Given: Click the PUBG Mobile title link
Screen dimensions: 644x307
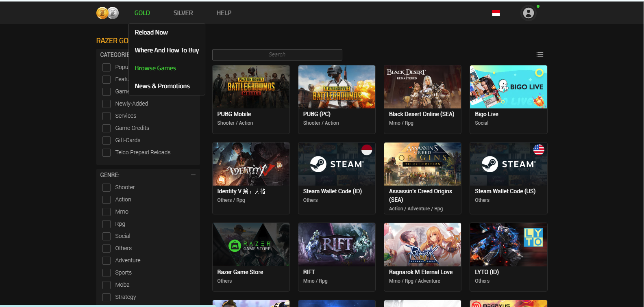Looking at the screenshot, I should [234, 114].
